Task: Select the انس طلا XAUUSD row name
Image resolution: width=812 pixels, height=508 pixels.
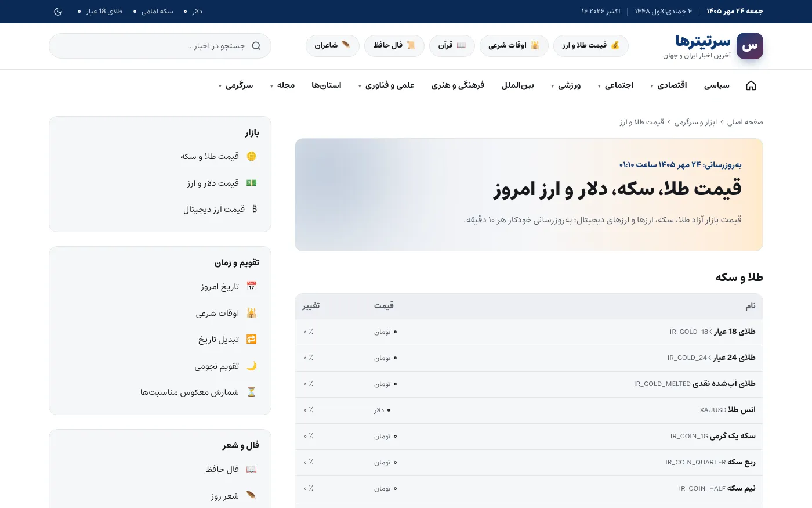Action: pos(728,410)
